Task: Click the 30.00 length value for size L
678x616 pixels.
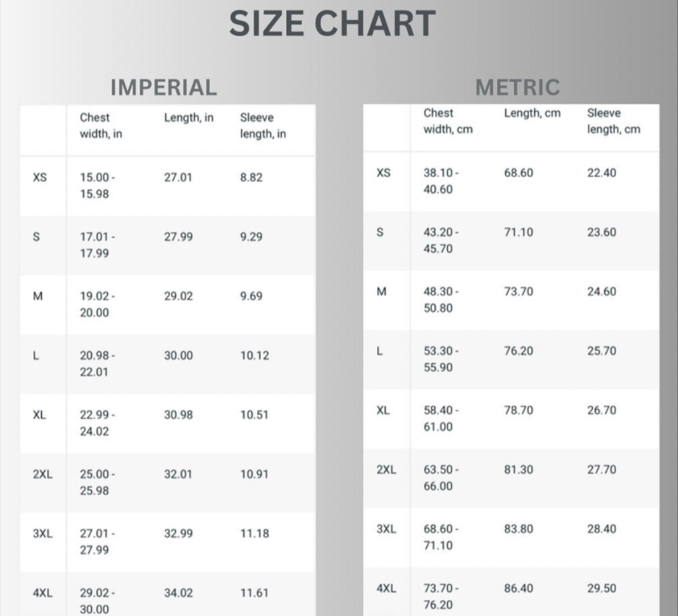Action: coord(178,356)
